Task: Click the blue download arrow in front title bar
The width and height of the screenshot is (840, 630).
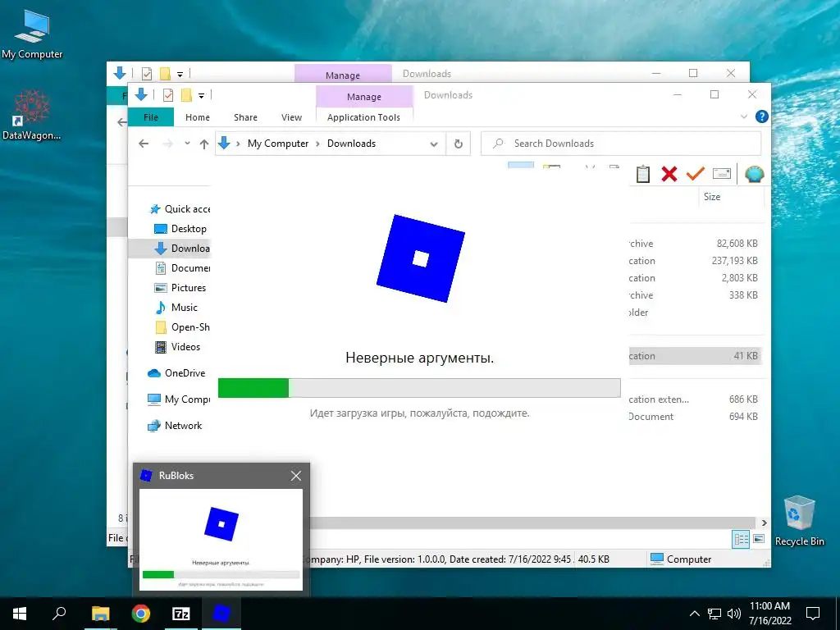Action: 141,94
